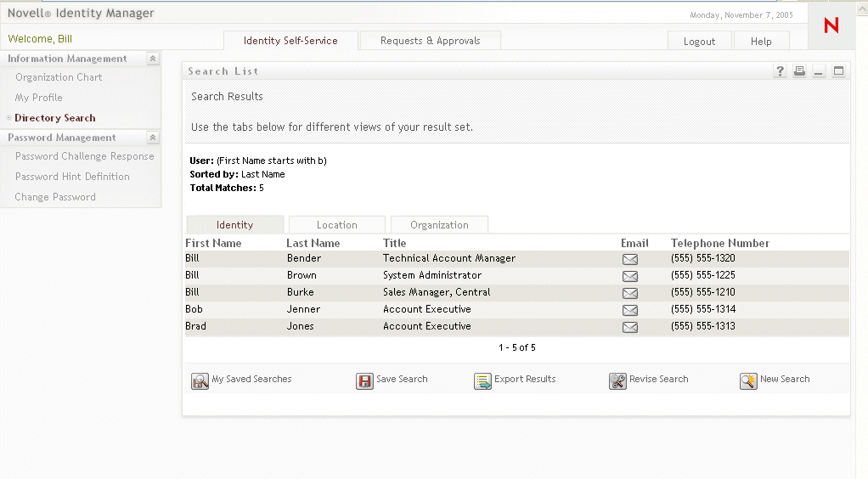Print the Search List portlet
This screenshot has width=868, height=479.
click(799, 71)
